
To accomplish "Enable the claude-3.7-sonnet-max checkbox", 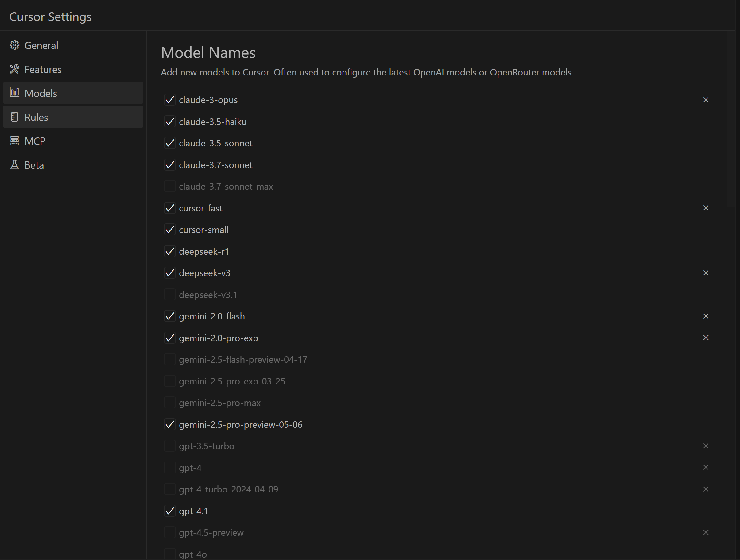I will (x=170, y=186).
